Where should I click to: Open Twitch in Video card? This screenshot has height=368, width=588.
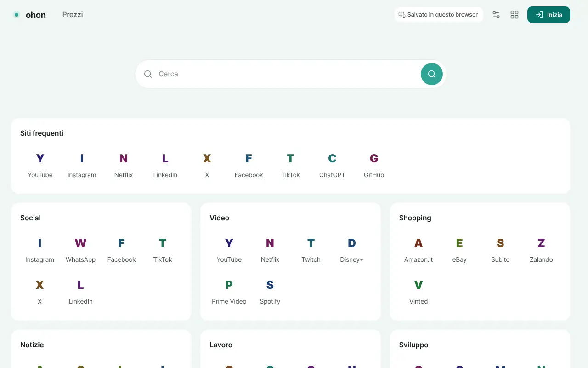coord(311,250)
